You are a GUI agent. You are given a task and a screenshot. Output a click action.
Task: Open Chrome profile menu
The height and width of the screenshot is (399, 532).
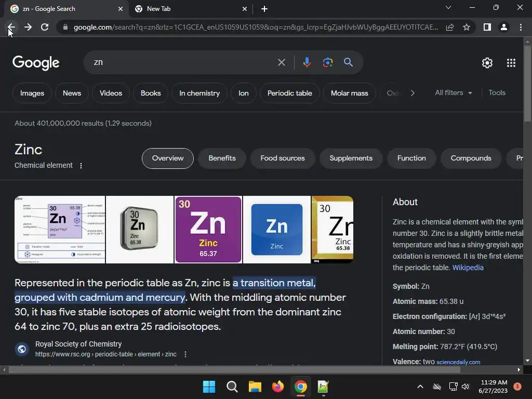click(504, 27)
